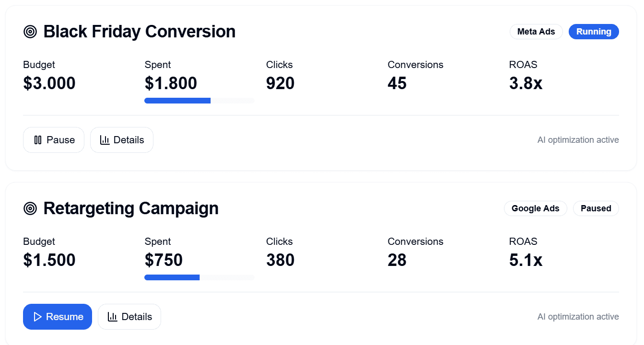Screen dimensions: 644x345
Task: Select the Black Friday Conversion title
Action: (139, 32)
